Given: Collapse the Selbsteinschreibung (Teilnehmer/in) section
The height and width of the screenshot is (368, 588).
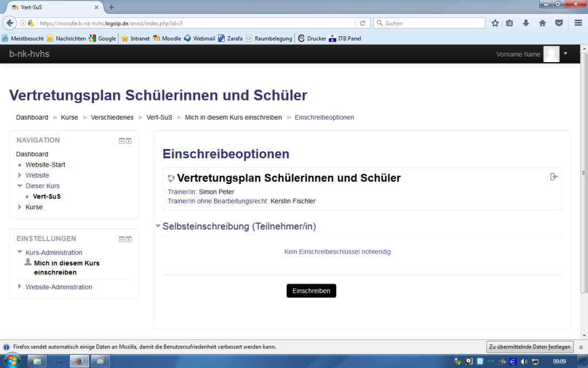Looking at the screenshot, I should 158,226.
